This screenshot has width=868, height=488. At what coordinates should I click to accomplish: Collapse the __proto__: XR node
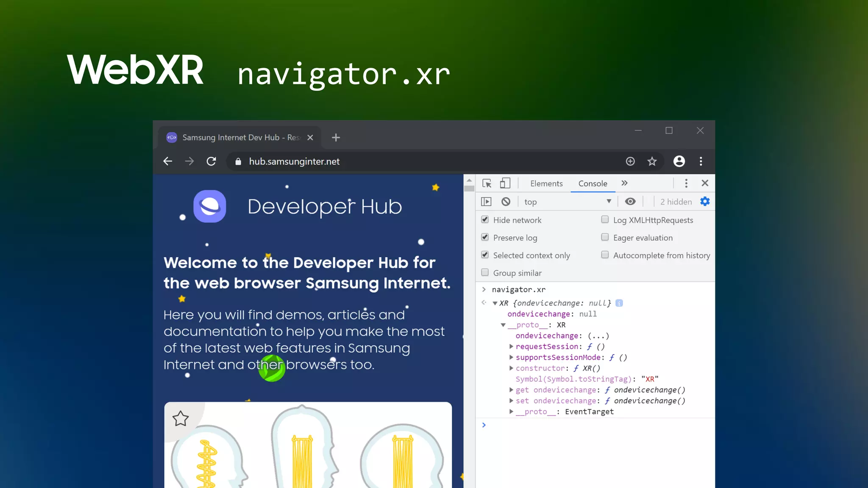[503, 325]
